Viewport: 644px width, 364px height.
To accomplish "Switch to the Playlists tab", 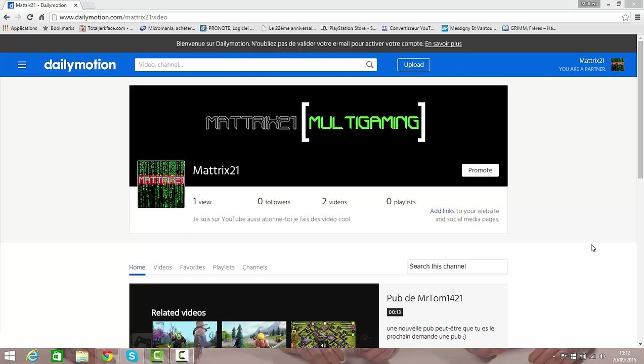I will click(x=224, y=267).
